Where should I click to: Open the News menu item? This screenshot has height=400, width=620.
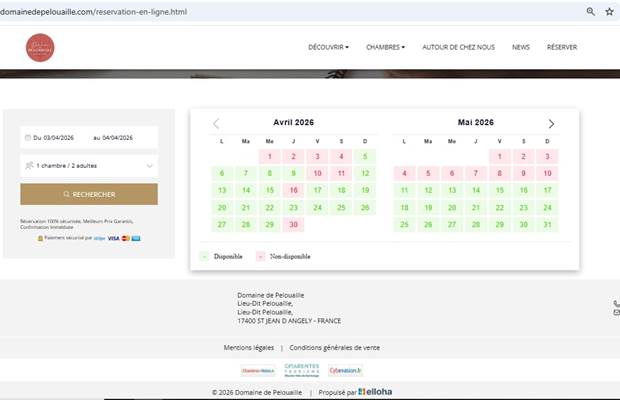point(521,47)
